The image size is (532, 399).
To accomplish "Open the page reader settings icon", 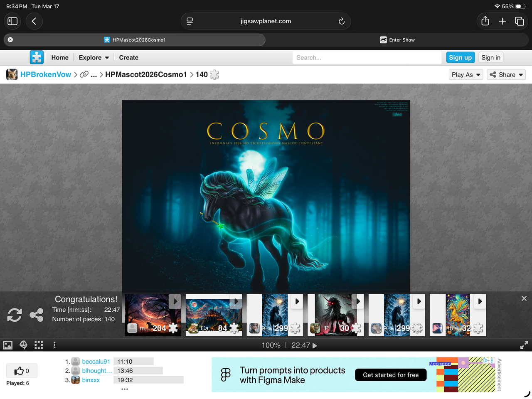I will pos(190,21).
